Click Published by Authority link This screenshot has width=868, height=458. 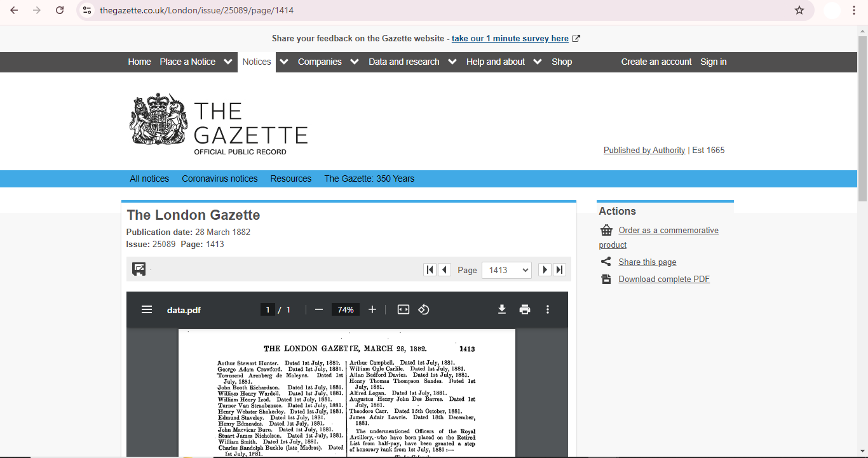(644, 151)
